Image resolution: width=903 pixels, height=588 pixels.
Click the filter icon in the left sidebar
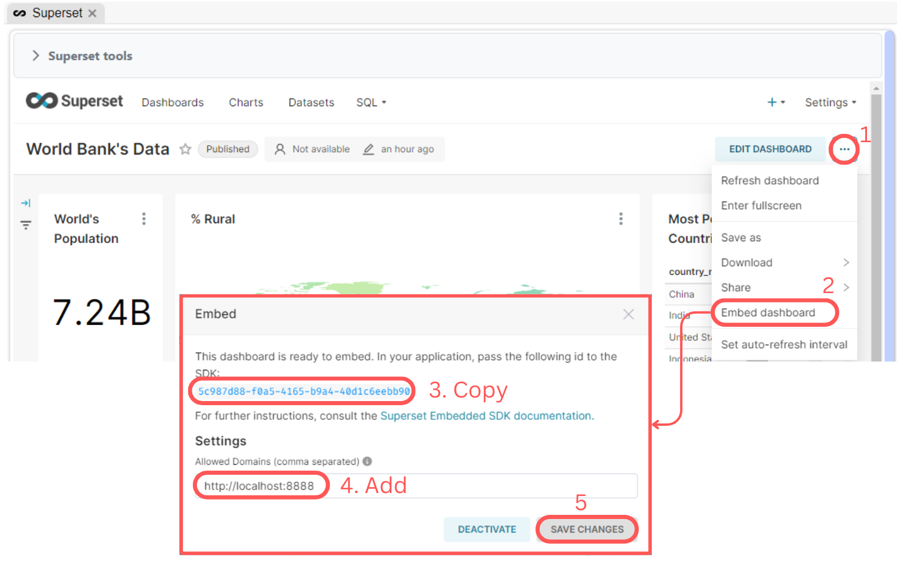pyautogui.click(x=25, y=225)
